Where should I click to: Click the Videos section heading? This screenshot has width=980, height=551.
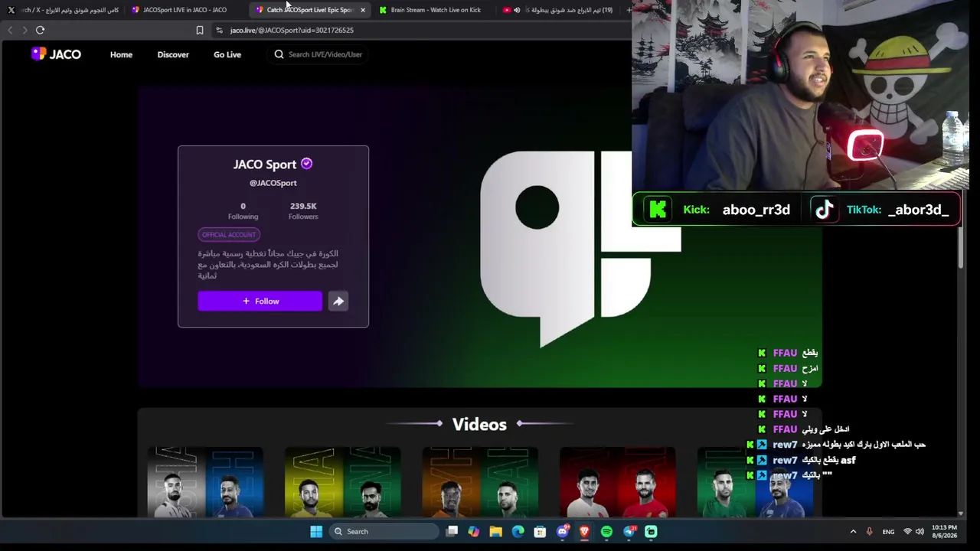click(x=479, y=424)
